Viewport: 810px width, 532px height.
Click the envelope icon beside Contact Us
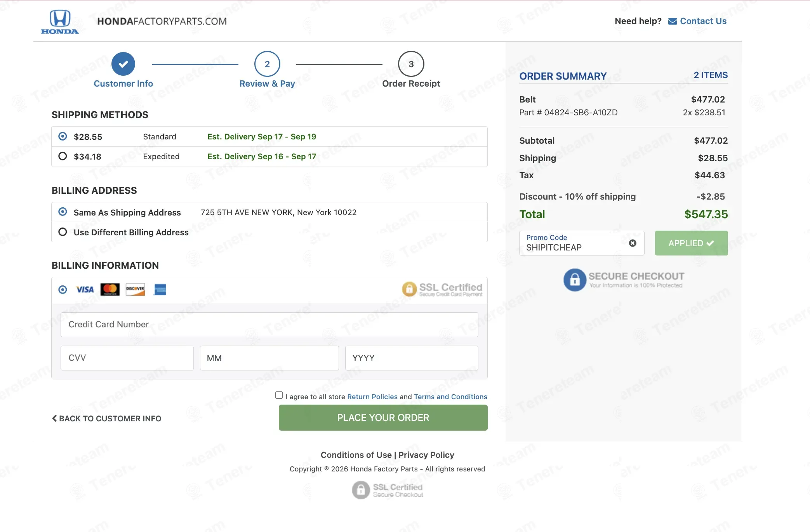point(672,21)
